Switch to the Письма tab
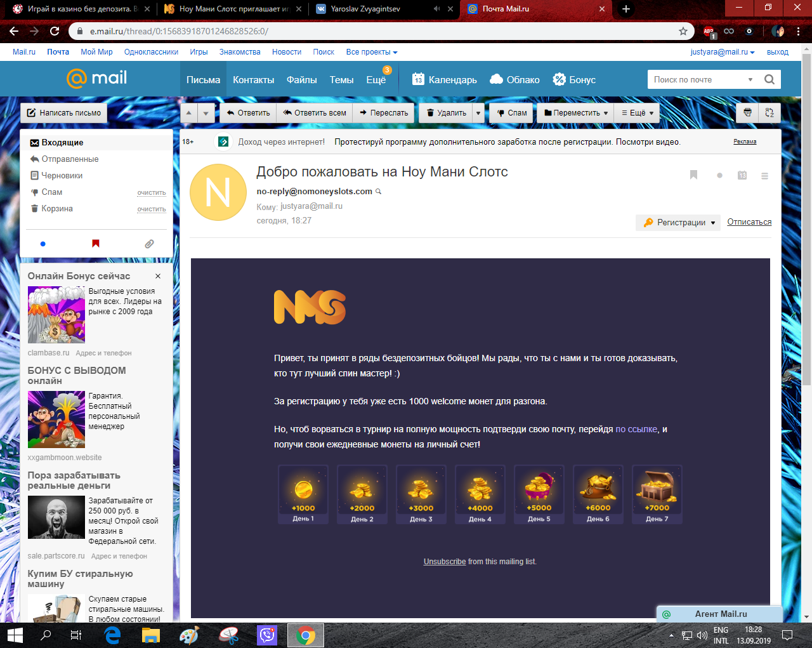The image size is (812, 648). coord(203,79)
